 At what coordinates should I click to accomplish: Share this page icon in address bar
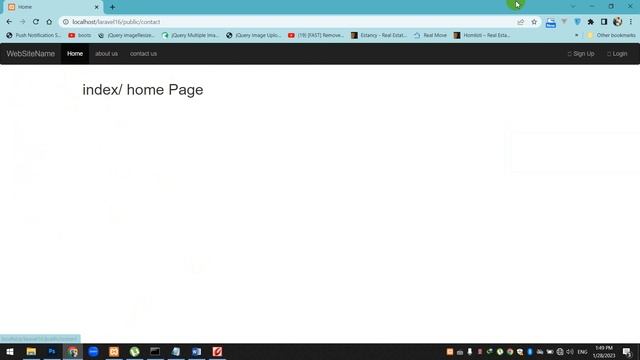520,22
